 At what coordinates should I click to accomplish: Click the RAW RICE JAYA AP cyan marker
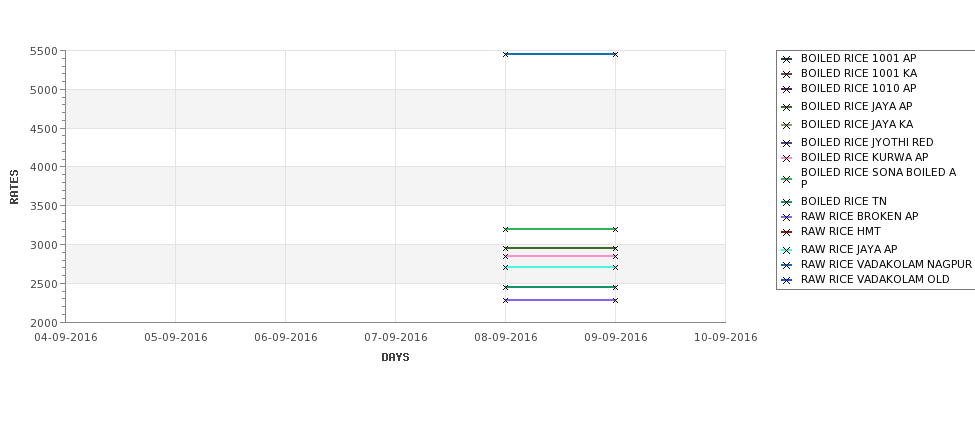click(787, 250)
